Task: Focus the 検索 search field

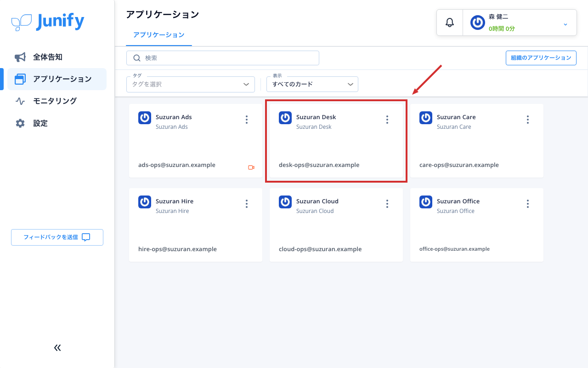Action: [x=223, y=58]
